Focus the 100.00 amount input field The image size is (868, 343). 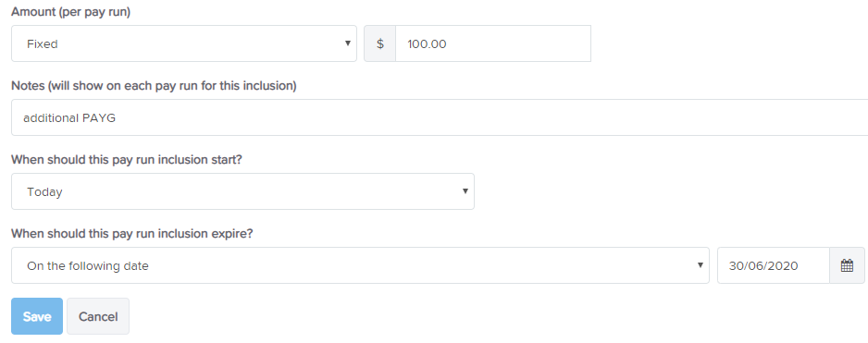493,43
